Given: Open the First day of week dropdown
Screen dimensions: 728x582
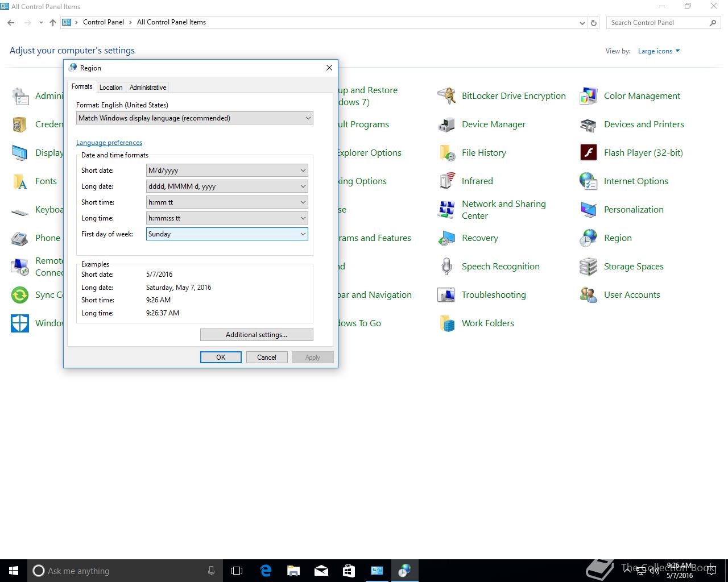Looking at the screenshot, I should click(227, 234).
